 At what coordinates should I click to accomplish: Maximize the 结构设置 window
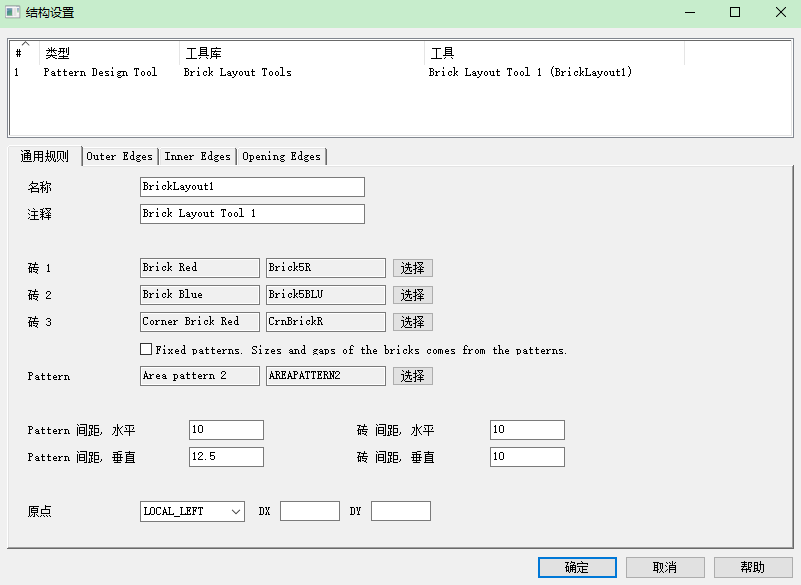[735, 12]
